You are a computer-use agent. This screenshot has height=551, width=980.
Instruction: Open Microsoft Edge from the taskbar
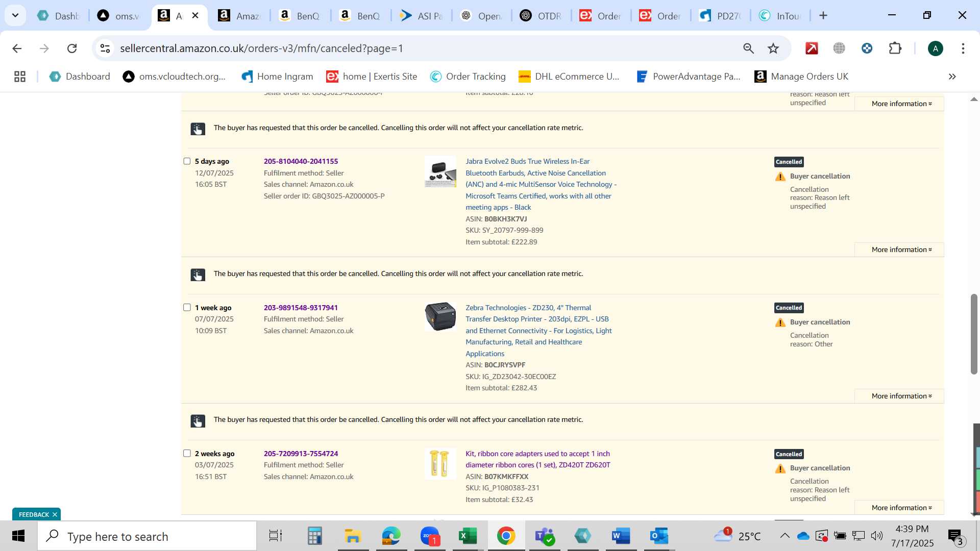coord(391,536)
